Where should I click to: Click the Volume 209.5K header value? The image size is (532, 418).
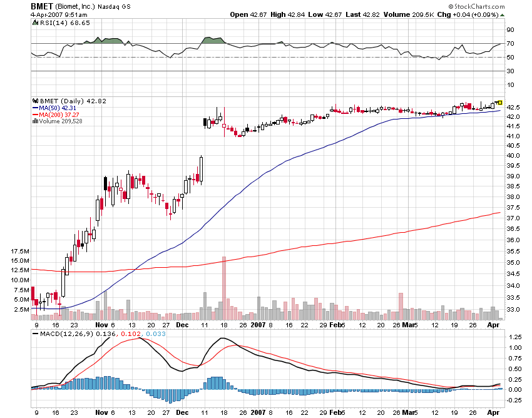[409, 14]
